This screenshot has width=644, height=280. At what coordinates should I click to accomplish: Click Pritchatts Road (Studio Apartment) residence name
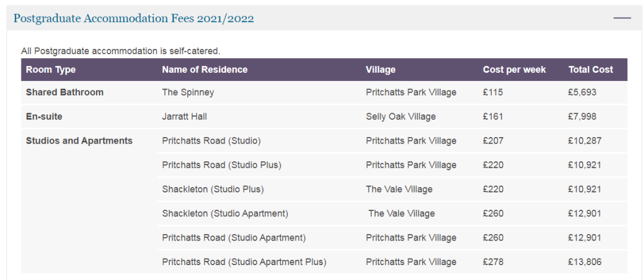point(234,238)
